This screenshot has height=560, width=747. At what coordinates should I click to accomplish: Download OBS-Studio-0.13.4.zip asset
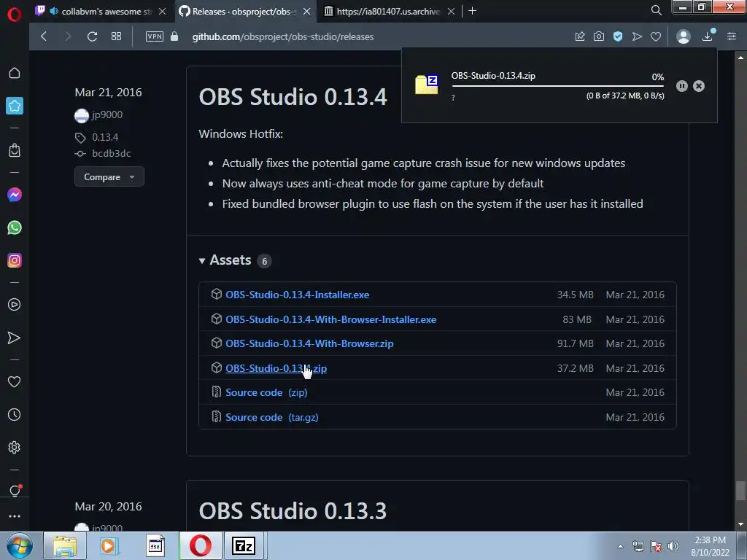point(276,368)
